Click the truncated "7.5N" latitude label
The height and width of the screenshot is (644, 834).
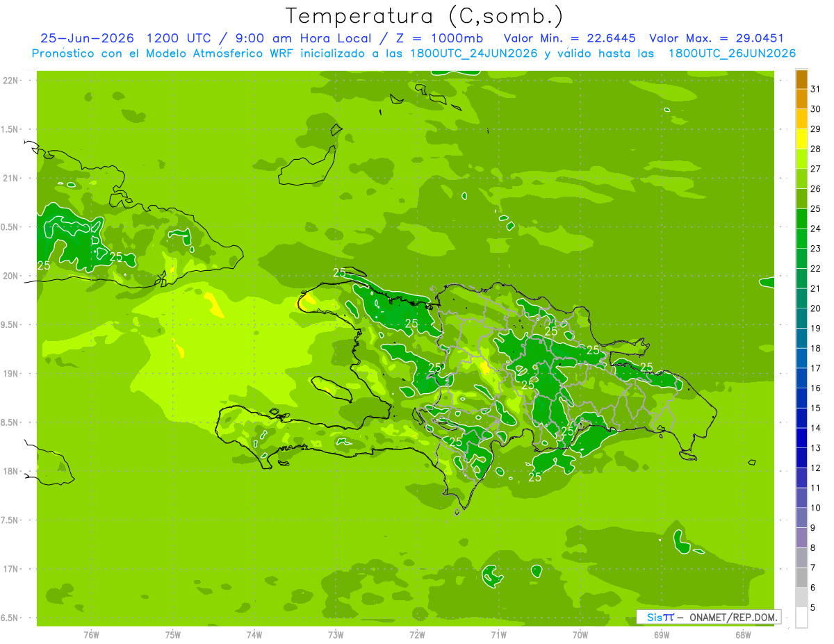tap(10, 520)
